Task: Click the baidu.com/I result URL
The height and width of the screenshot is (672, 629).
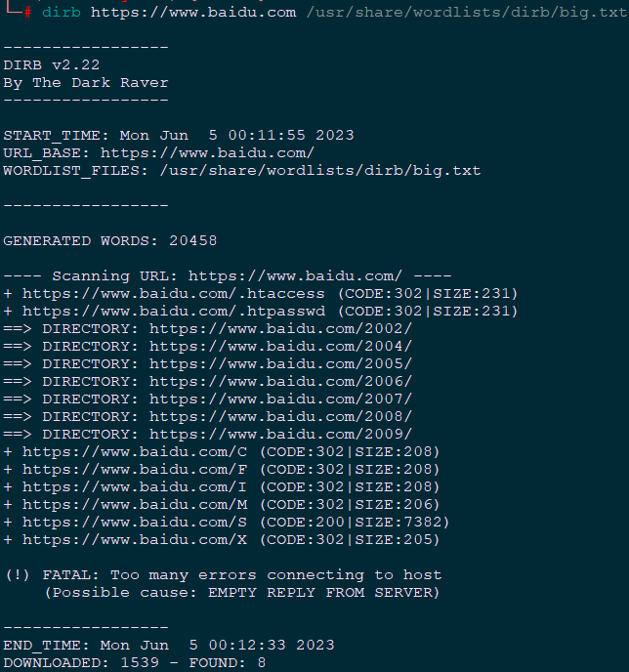Action: coord(135,486)
